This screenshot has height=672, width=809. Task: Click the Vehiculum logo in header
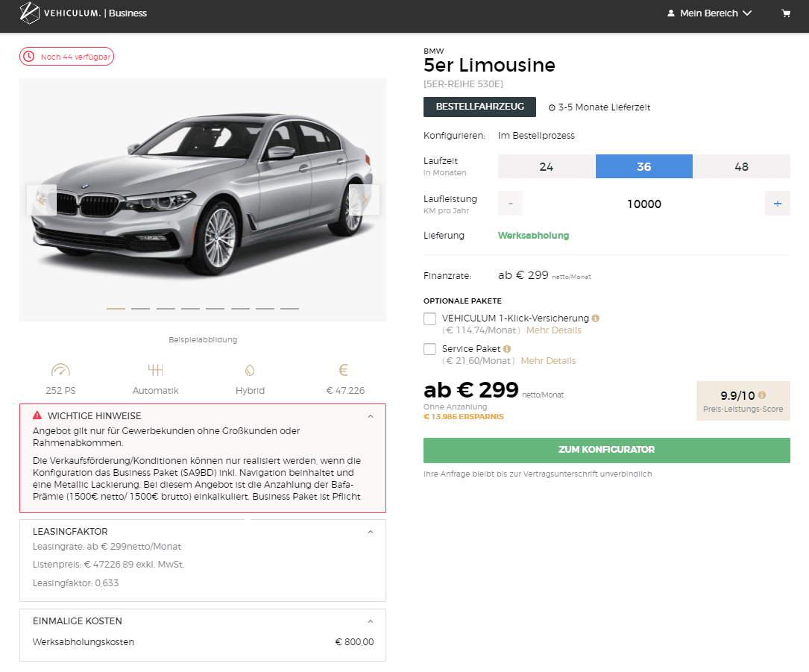(x=83, y=13)
